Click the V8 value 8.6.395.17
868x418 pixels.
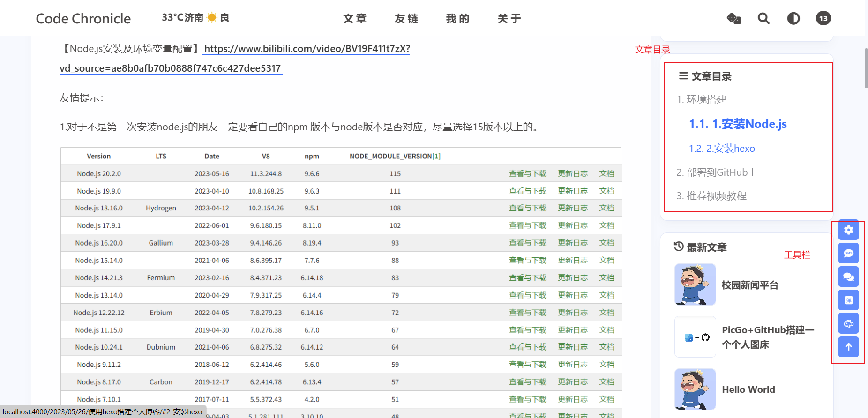pyautogui.click(x=266, y=261)
